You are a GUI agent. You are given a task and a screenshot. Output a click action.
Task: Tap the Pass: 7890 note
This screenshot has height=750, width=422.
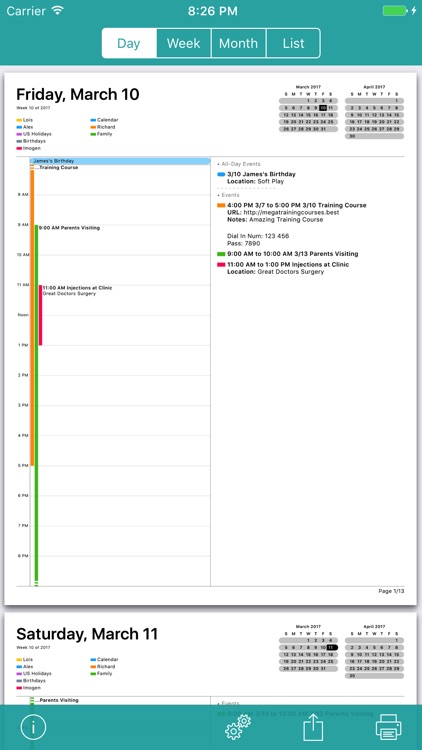244,243
